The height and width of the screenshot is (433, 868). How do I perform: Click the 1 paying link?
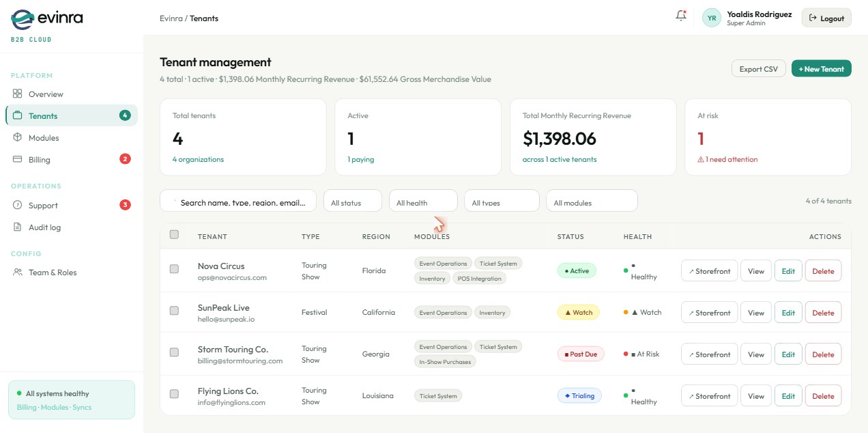click(x=361, y=160)
